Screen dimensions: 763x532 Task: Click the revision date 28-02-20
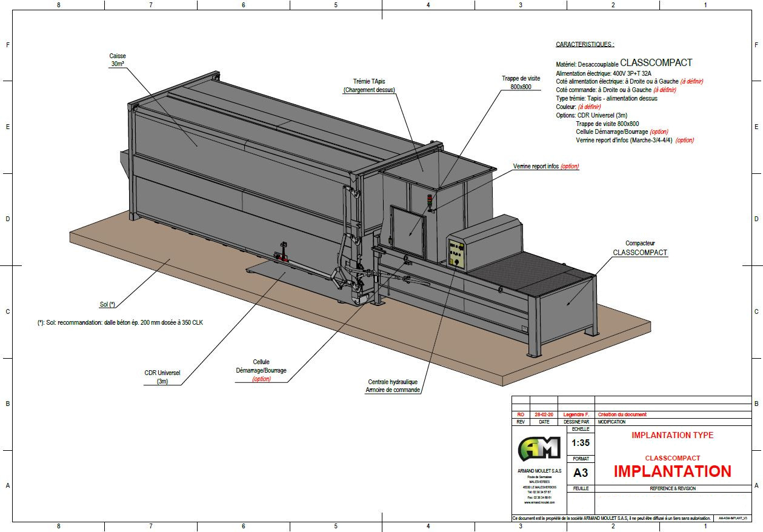pyautogui.click(x=544, y=414)
